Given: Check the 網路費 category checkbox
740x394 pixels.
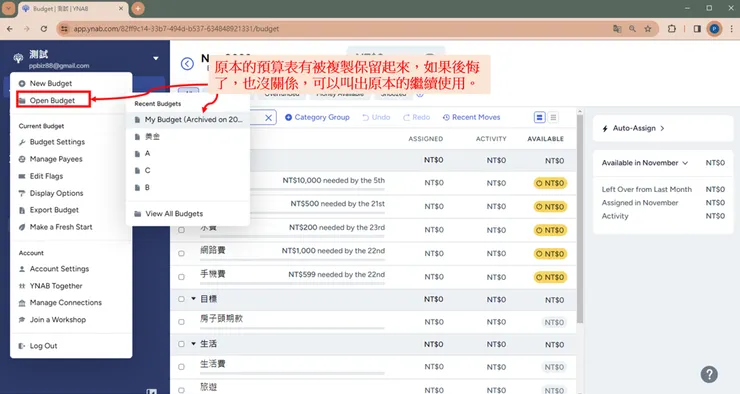Looking at the screenshot, I should pos(181,253).
